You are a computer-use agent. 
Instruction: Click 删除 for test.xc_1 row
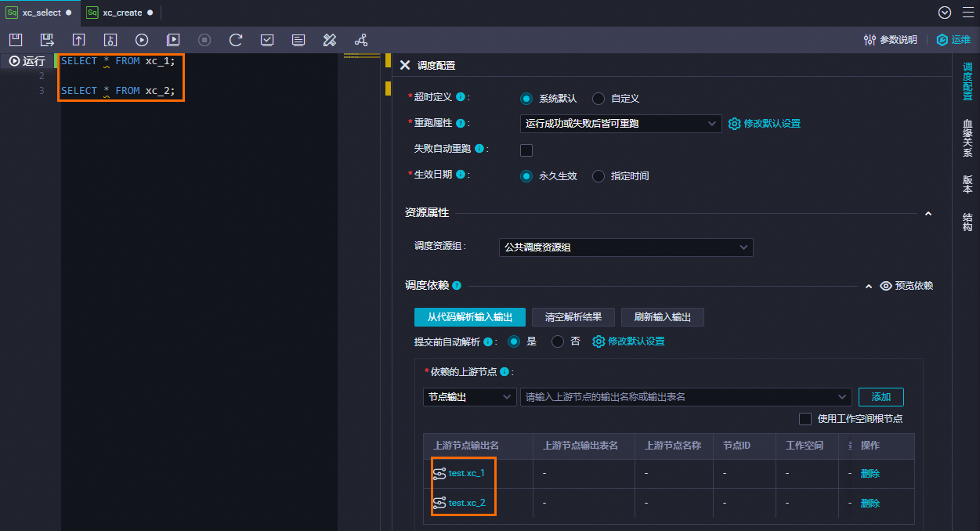point(870,474)
